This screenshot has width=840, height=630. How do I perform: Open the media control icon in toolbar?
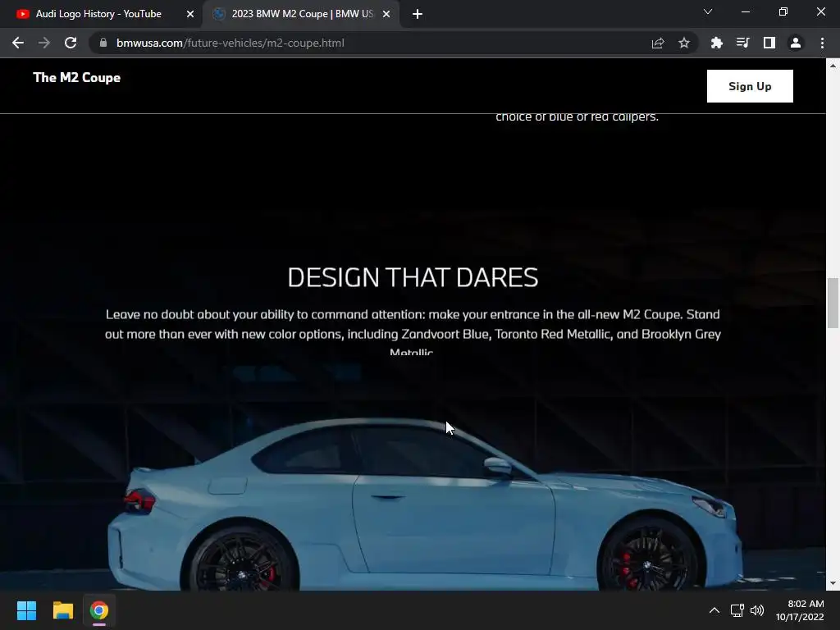pyautogui.click(x=743, y=43)
